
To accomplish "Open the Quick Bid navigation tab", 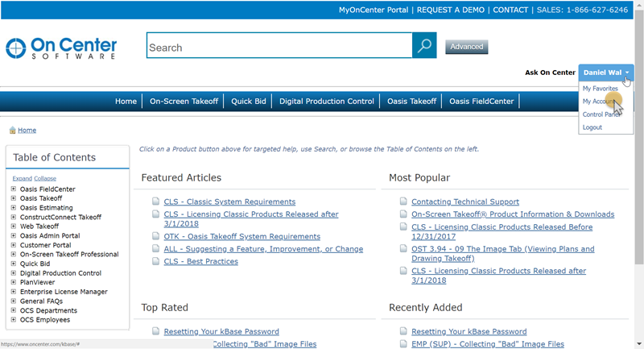I will coord(249,101).
